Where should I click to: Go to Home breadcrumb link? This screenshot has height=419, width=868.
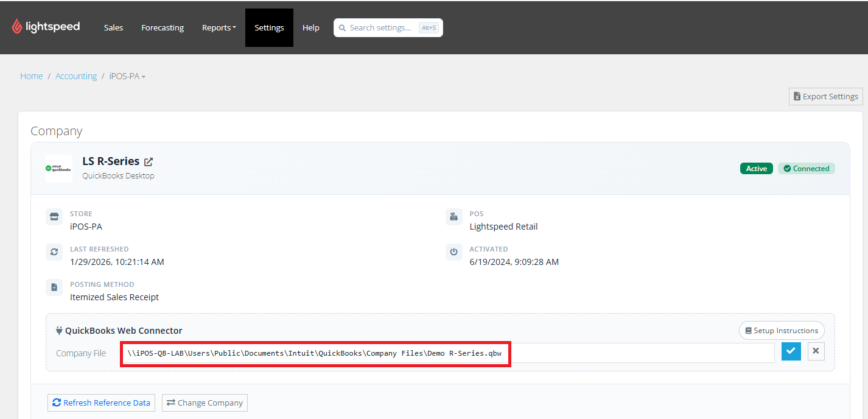point(32,76)
